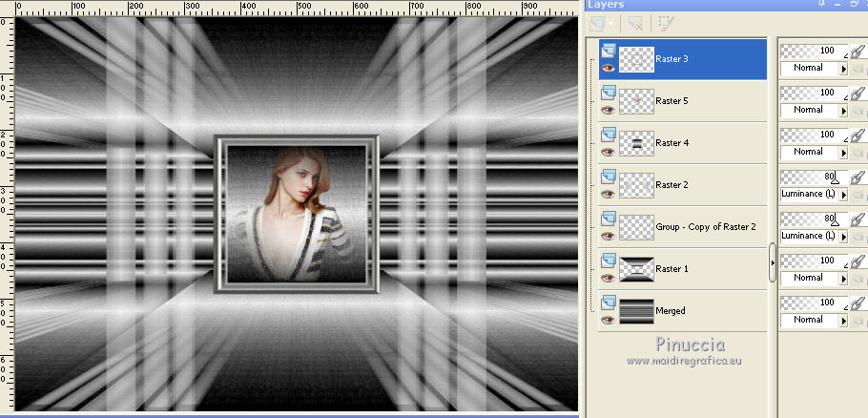Click the New Layer icon in Layers toolbar
The width and height of the screenshot is (868, 418).
point(597,23)
